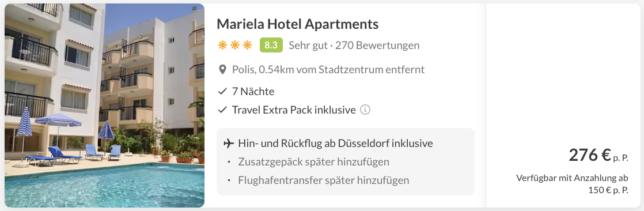Screen dimensions: 644x211
Task: Click Flughafentransfer später hinzufügen option
Action: tap(324, 180)
